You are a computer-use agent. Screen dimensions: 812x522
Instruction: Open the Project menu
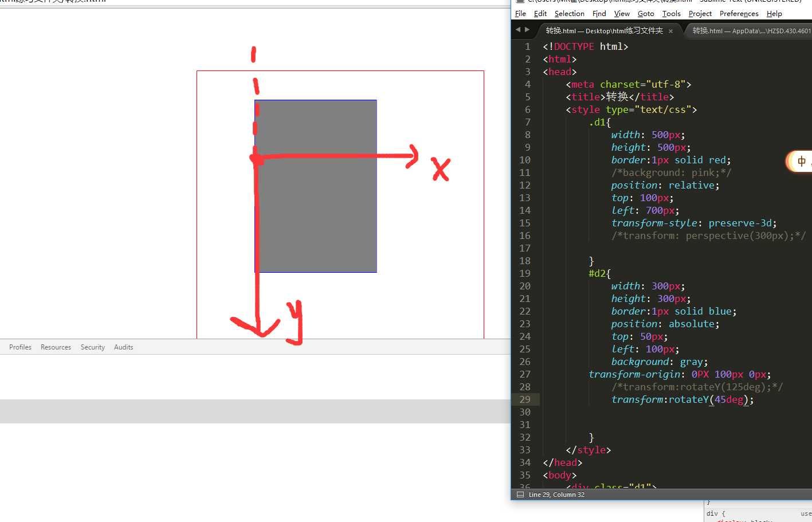700,14
